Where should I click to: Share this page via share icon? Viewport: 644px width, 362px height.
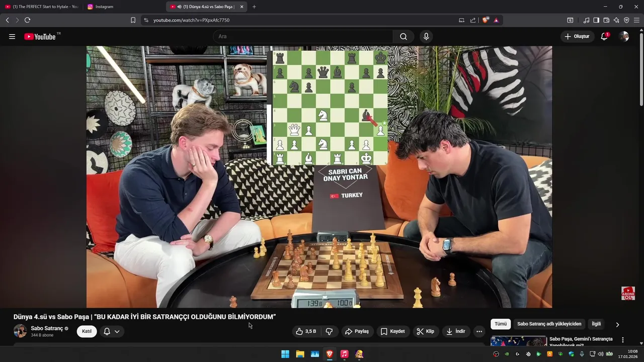click(x=473, y=20)
